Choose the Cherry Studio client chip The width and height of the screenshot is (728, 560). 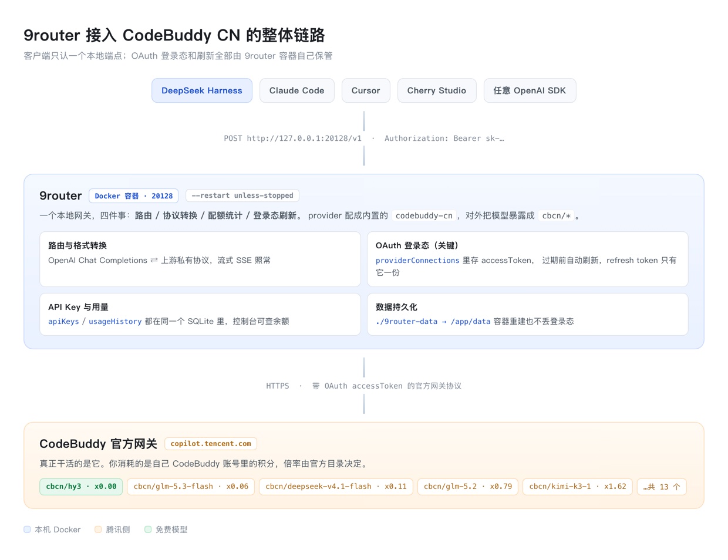(x=437, y=90)
